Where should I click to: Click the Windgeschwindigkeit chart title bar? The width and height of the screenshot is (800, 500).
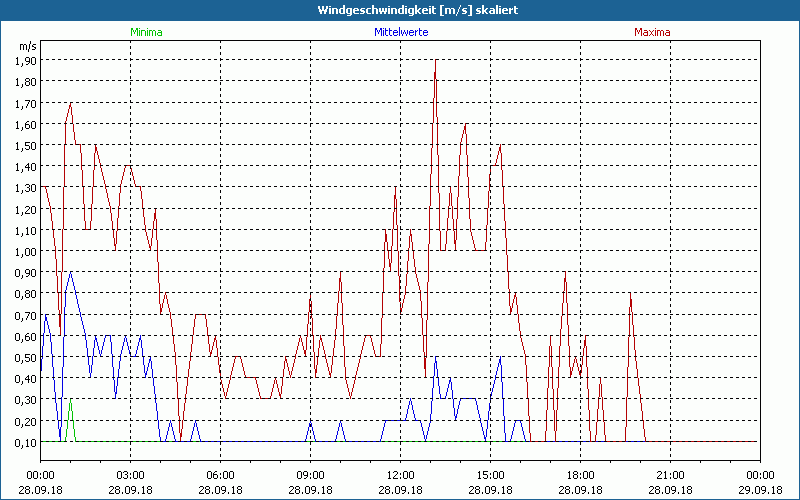400,10
